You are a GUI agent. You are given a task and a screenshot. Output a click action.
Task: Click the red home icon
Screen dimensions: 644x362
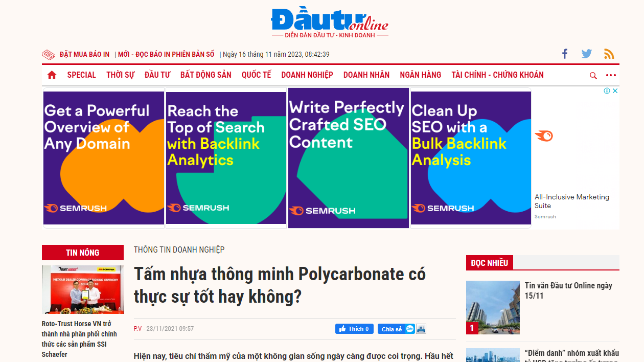pyautogui.click(x=52, y=75)
